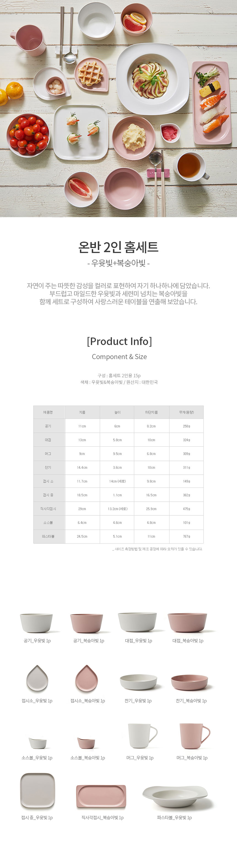Click the table setting hero photo

click(118, 109)
